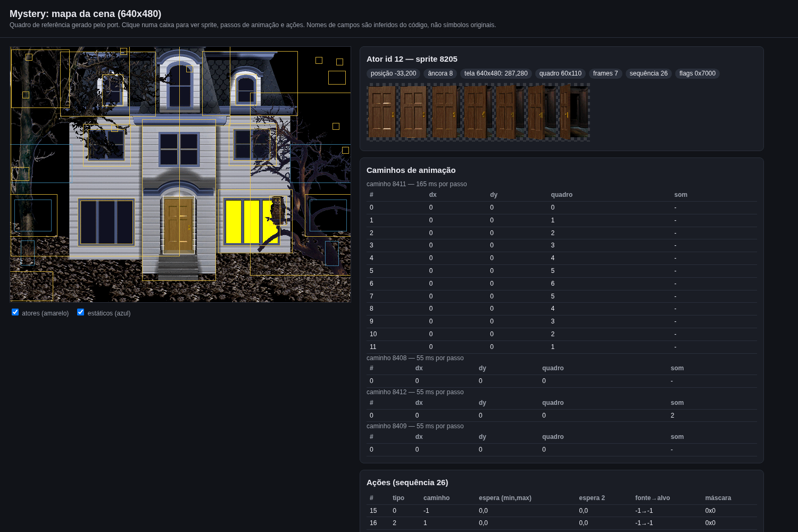The width and height of the screenshot is (798, 532).
Task: Select the left dormer window box
Action: click(x=112, y=90)
